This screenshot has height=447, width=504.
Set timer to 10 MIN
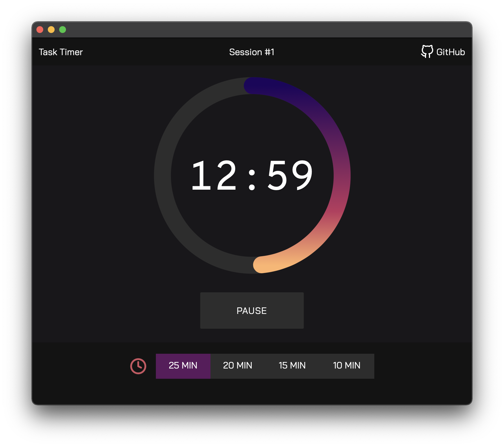347,366
